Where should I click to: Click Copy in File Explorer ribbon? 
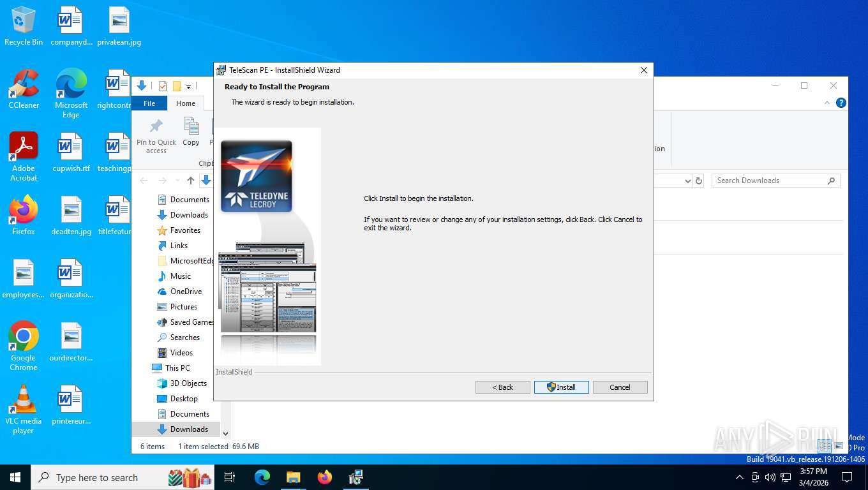[x=191, y=132]
